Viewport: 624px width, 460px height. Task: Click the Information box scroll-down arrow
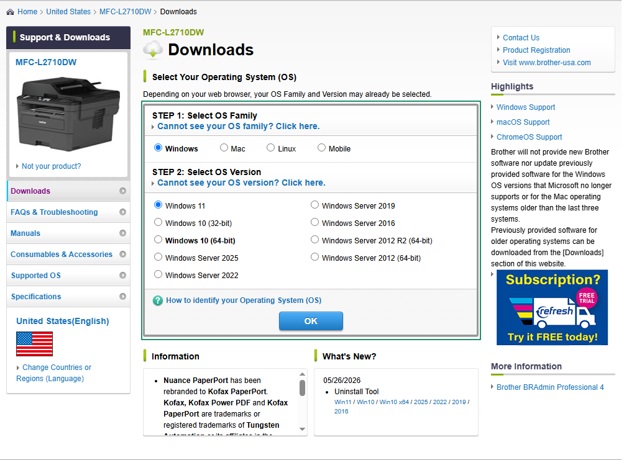[x=302, y=429]
